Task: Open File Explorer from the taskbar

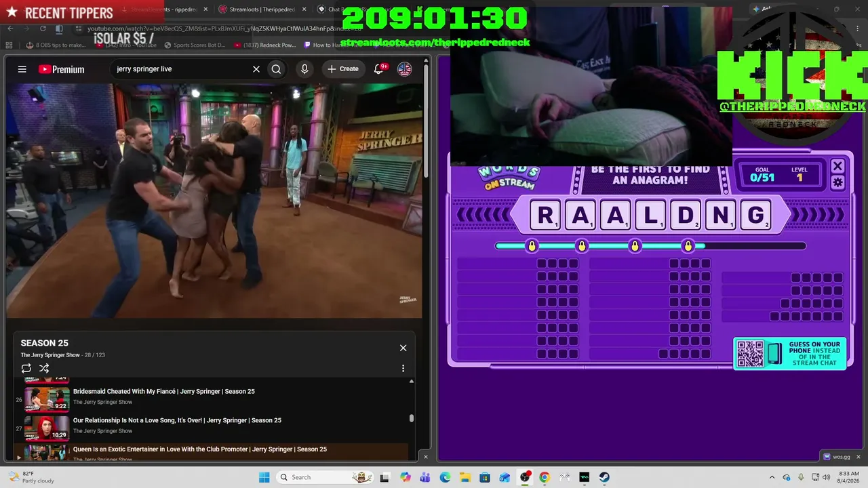Action: [x=465, y=477]
